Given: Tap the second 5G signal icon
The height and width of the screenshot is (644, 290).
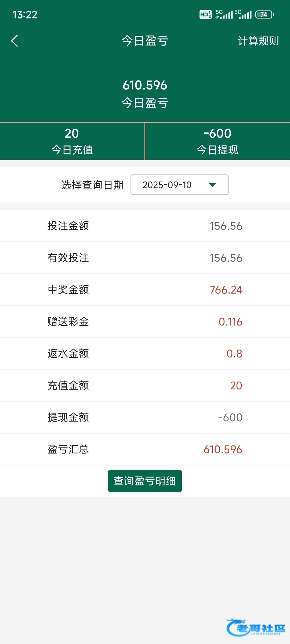Looking at the screenshot, I should [243, 14].
